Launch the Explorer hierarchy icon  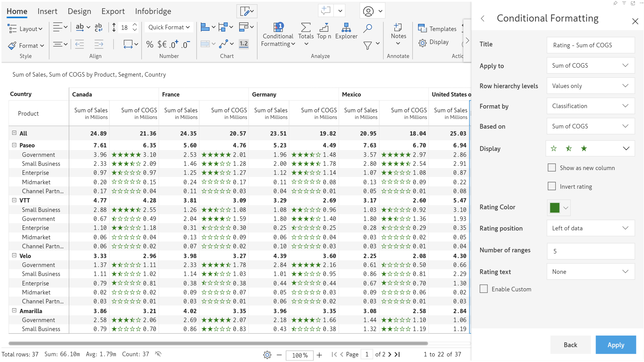tap(346, 27)
